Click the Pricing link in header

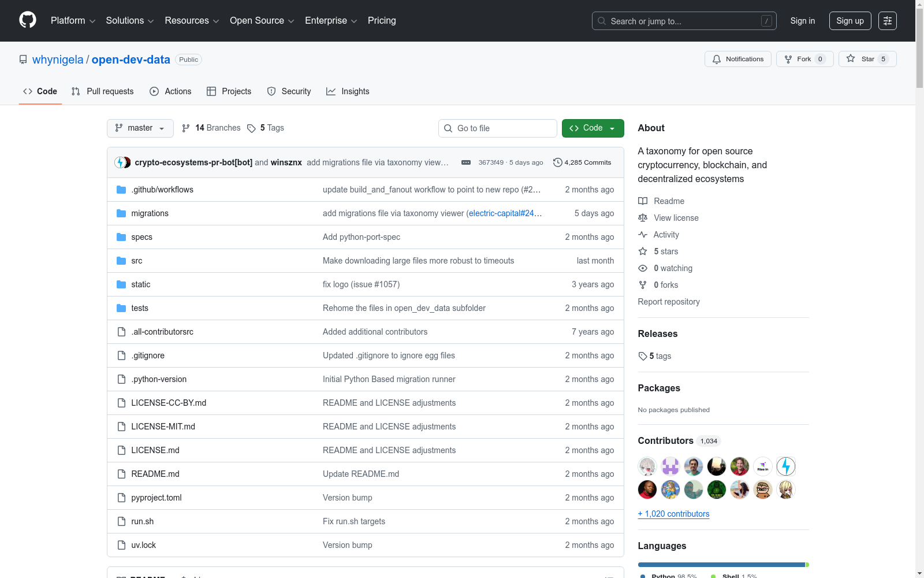(382, 21)
